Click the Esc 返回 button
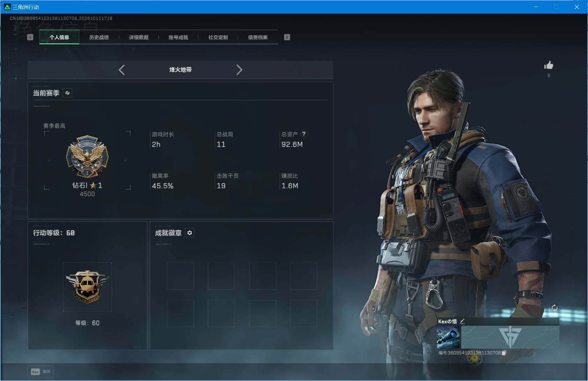Image resolution: width=588 pixels, height=381 pixels. click(41, 372)
